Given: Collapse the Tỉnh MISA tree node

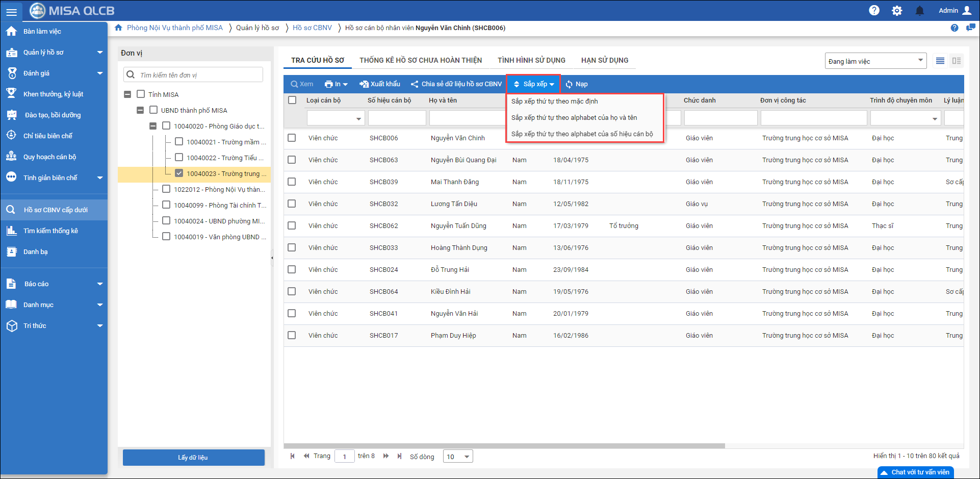Looking at the screenshot, I should [x=127, y=94].
